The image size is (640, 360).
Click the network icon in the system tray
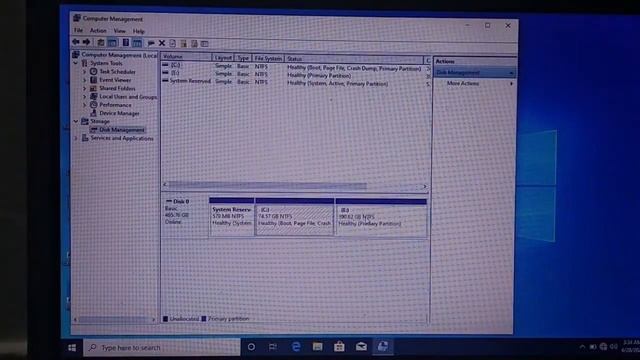[603, 347]
